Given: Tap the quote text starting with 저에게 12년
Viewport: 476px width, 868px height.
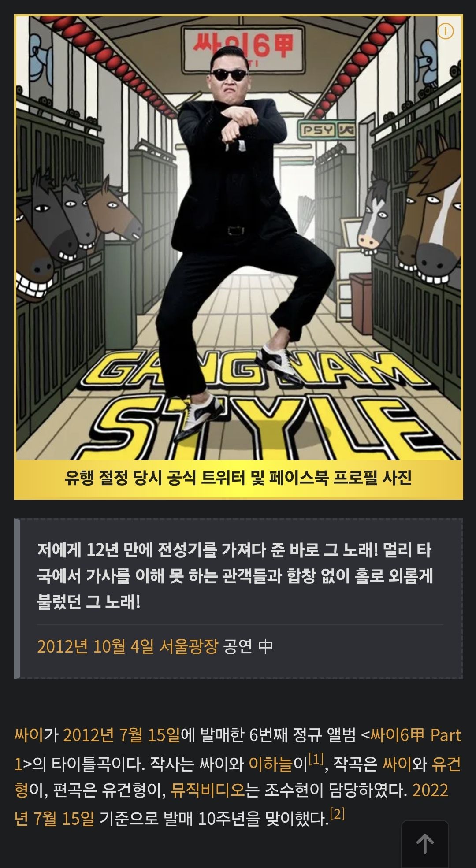Looking at the screenshot, I should [x=234, y=575].
